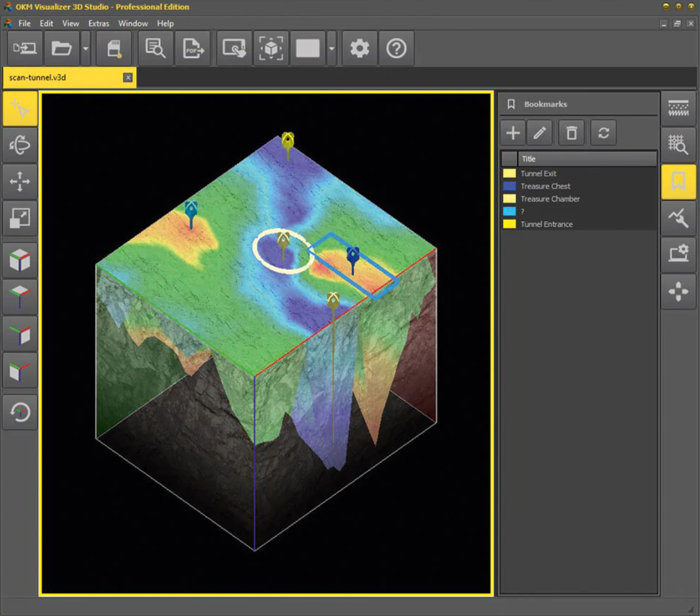
Task: Add a new bookmark with the plus button
Action: click(512, 133)
